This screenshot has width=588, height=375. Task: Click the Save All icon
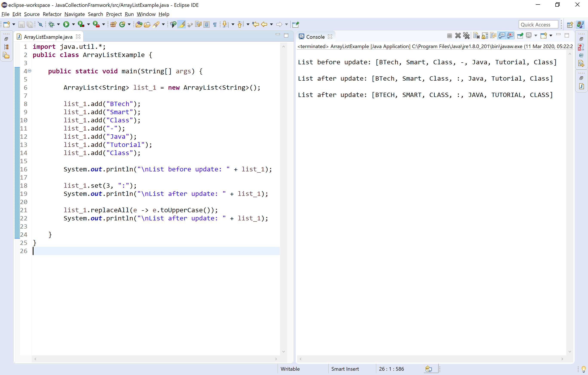30,24
